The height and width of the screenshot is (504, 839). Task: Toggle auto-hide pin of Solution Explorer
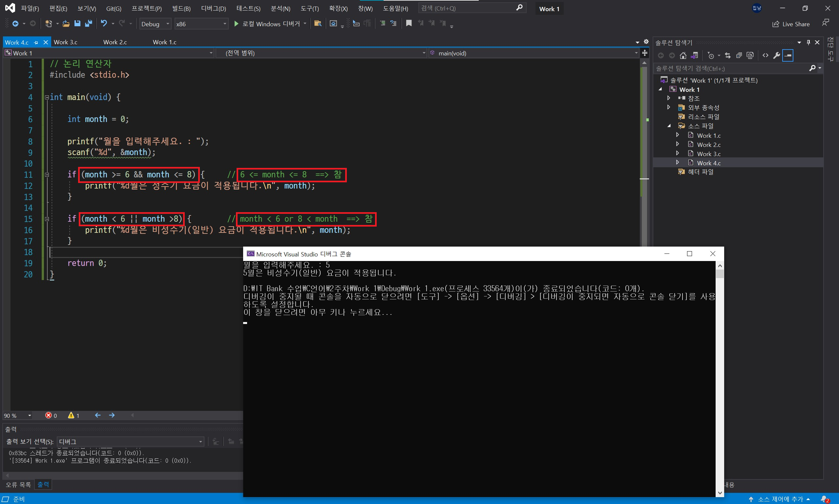pyautogui.click(x=808, y=42)
